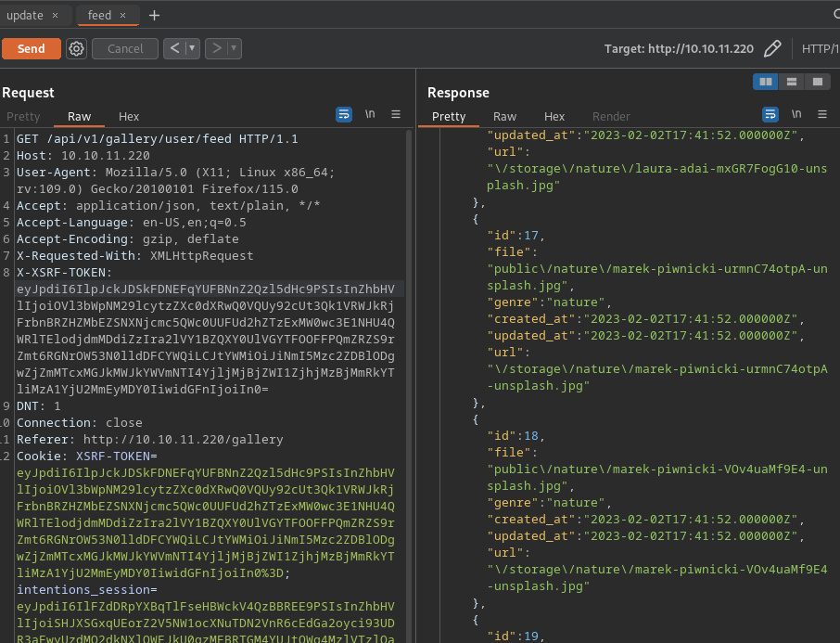This screenshot has height=643, width=840.
Task: Open Repeater settings gear icon
Action: [76, 48]
